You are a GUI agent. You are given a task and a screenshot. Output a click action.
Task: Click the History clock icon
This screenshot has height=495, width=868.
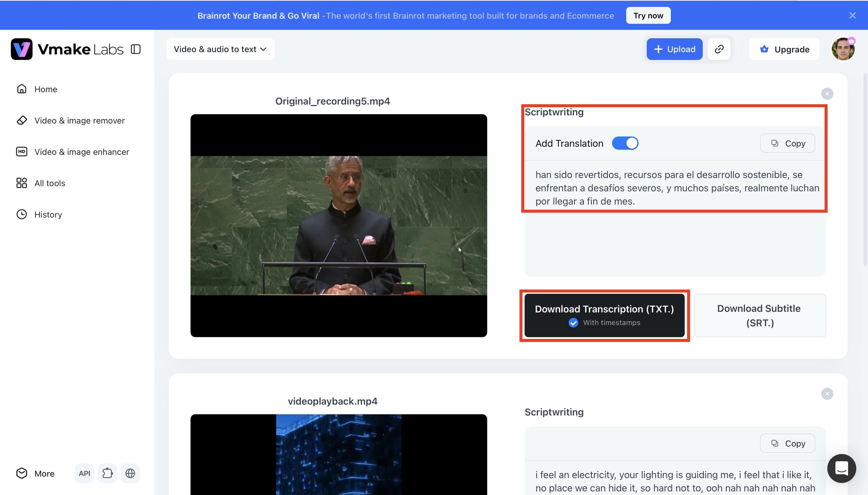pos(22,214)
